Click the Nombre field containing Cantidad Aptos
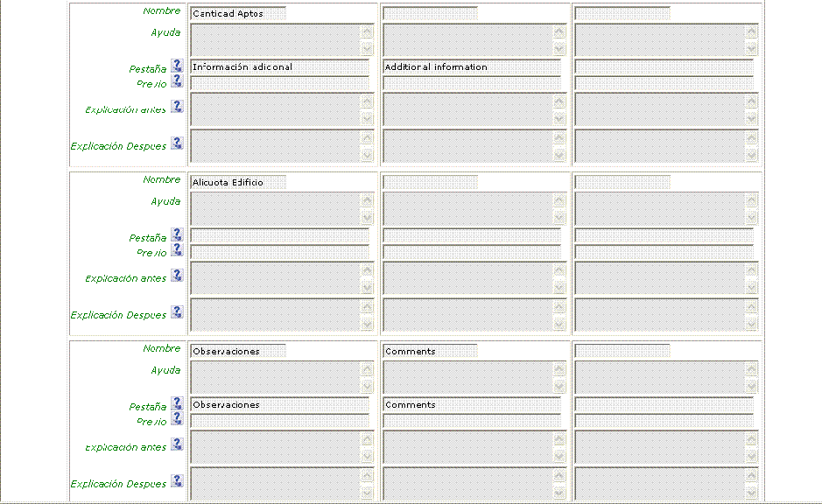This screenshot has height=504, width=822. [x=238, y=14]
